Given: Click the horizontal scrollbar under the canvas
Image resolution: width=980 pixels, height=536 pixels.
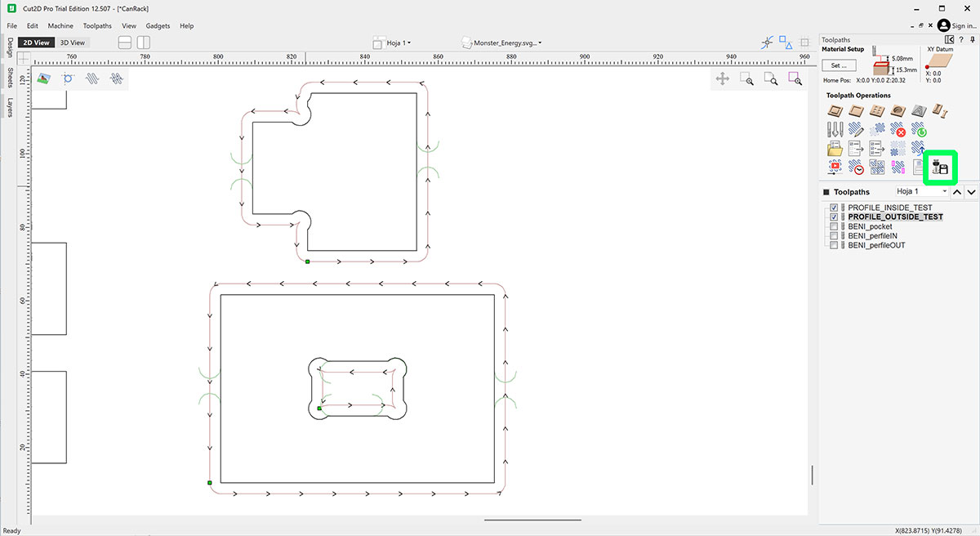Looking at the screenshot, I should pos(532,520).
